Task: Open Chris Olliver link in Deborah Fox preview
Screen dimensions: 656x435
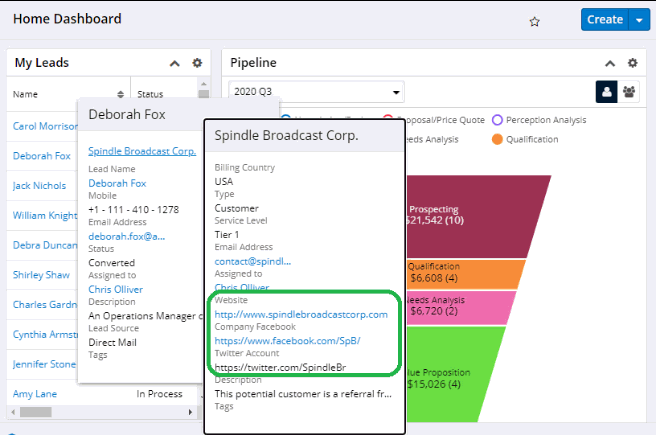Action: 115,289
